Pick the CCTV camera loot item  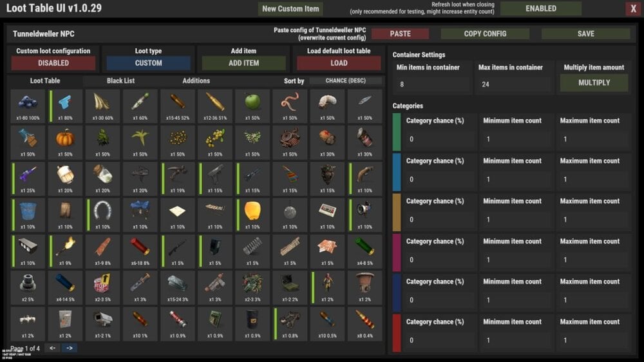(102, 324)
